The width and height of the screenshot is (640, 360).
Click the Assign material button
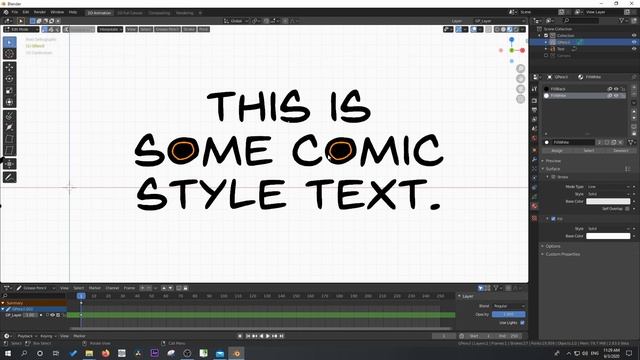(x=557, y=151)
